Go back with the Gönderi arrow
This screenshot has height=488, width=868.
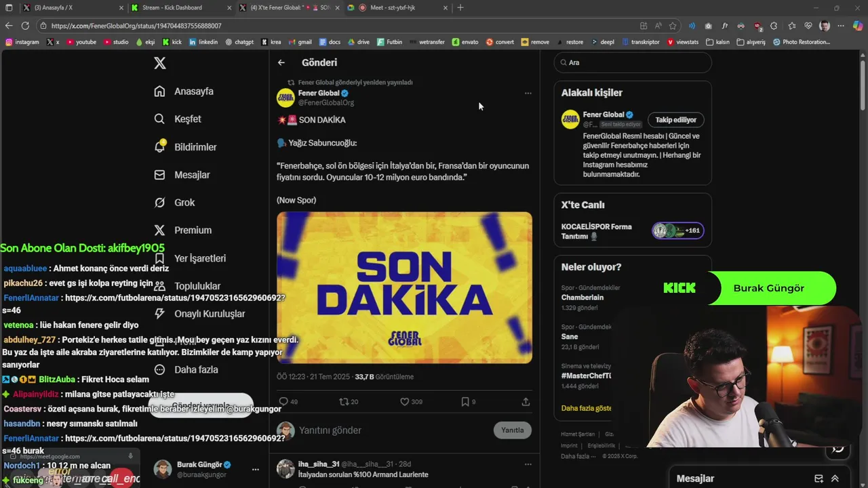tap(281, 62)
